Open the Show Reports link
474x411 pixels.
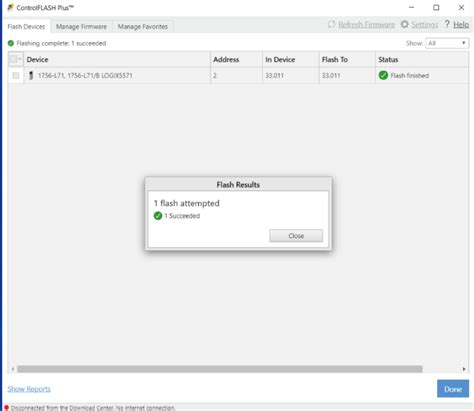[x=29, y=389]
